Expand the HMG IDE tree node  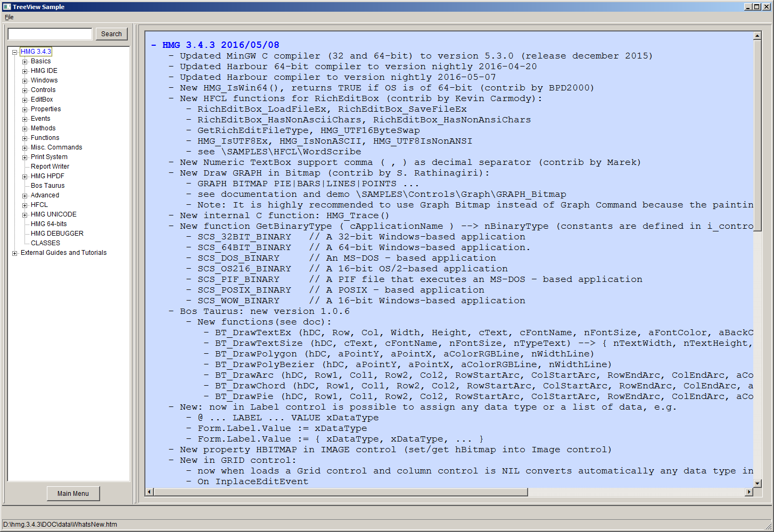(25, 71)
